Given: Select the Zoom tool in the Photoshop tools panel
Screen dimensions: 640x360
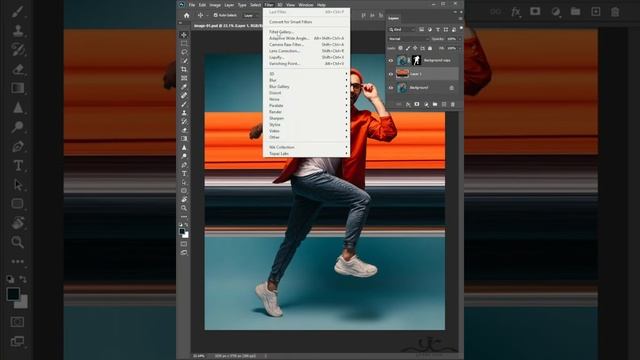Looking at the screenshot, I should (x=184, y=208).
